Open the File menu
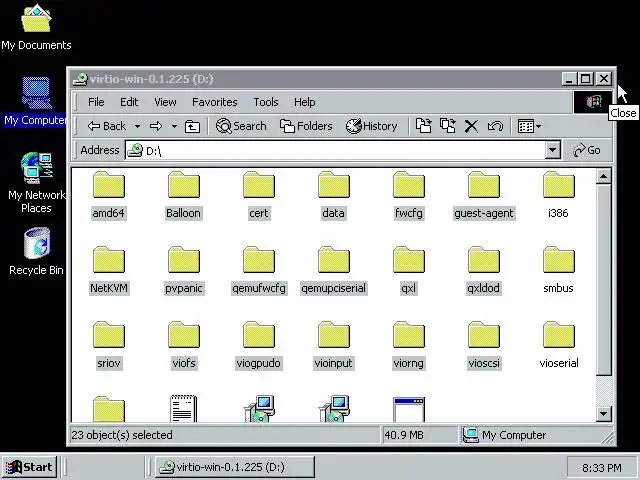 [x=96, y=102]
